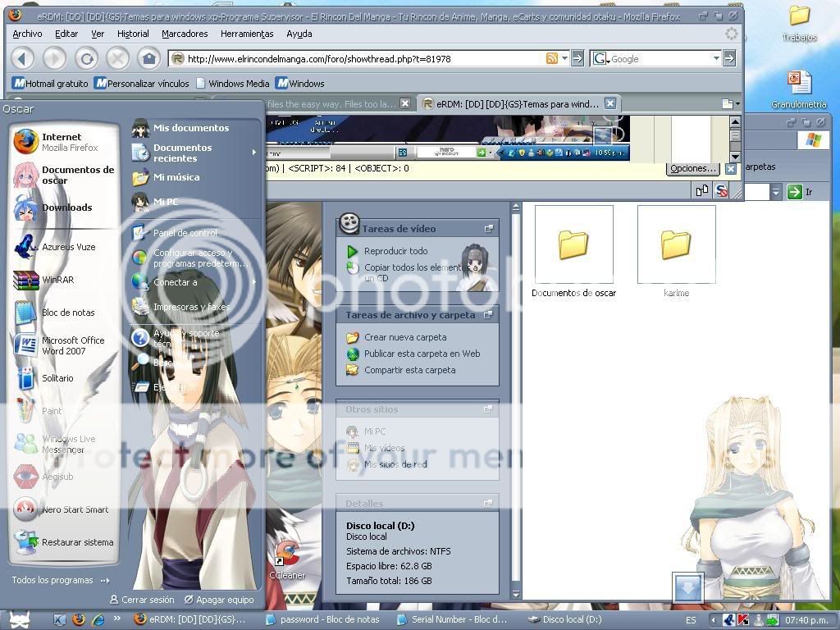This screenshot has width=840, height=630.
Task: Open the CCleaner desktop shortcut
Action: click(x=287, y=559)
